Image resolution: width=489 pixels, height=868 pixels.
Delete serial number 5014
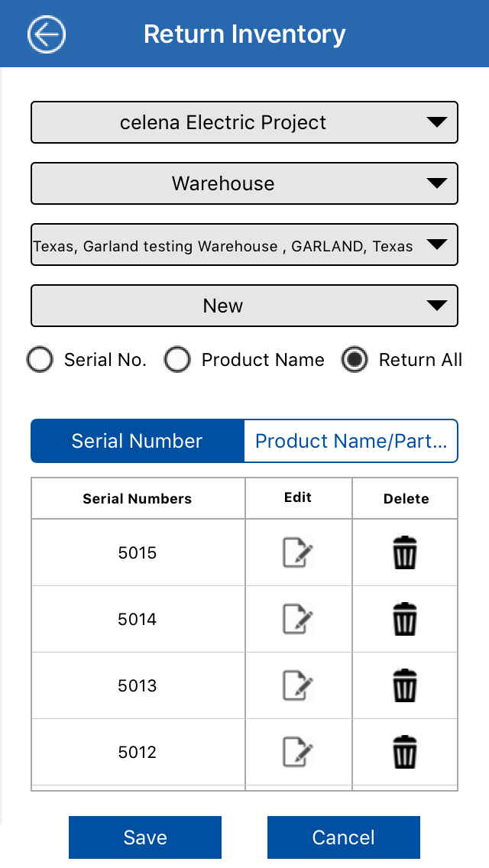tap(405, 619)
